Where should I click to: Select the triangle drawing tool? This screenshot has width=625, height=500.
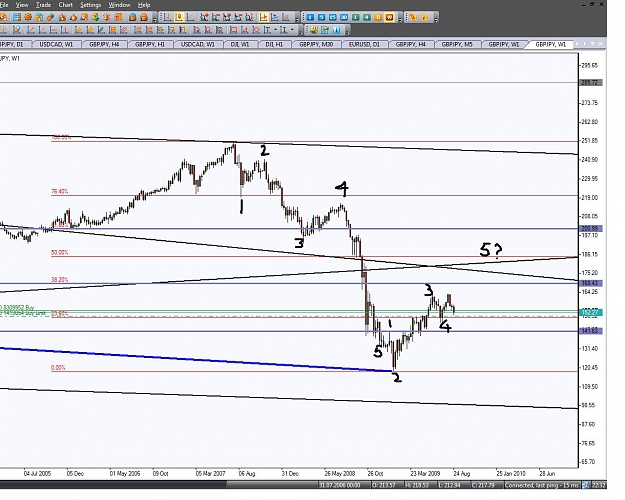pos(245,30)
